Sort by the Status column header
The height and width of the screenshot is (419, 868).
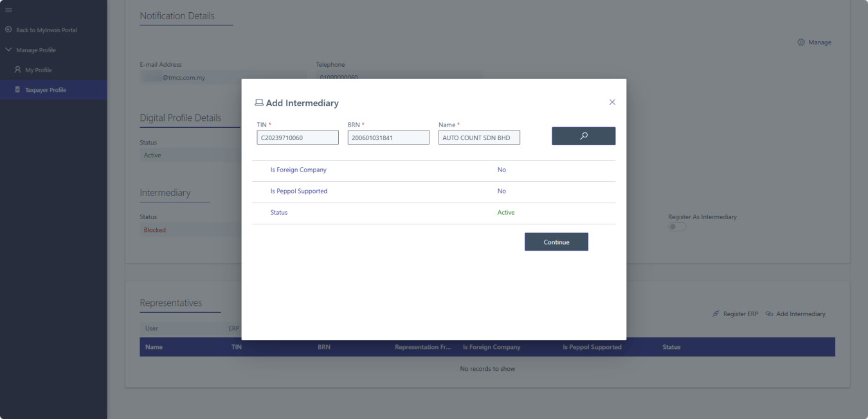point(671,347)
